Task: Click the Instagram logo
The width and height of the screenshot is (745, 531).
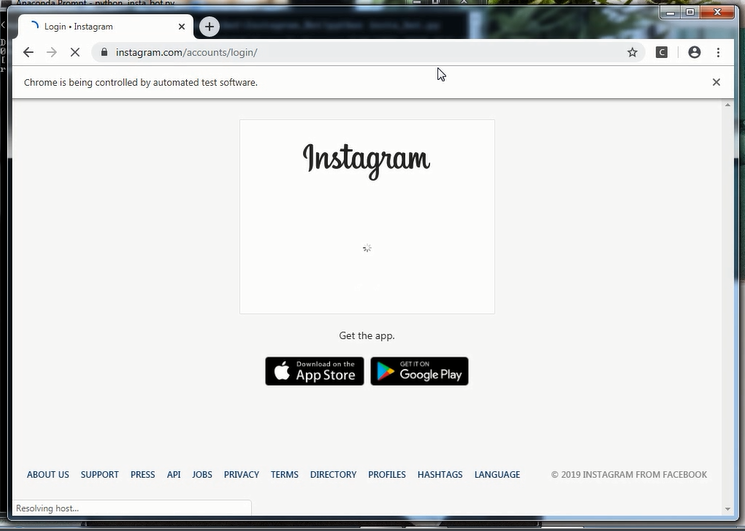Action: tap(366, 161)
